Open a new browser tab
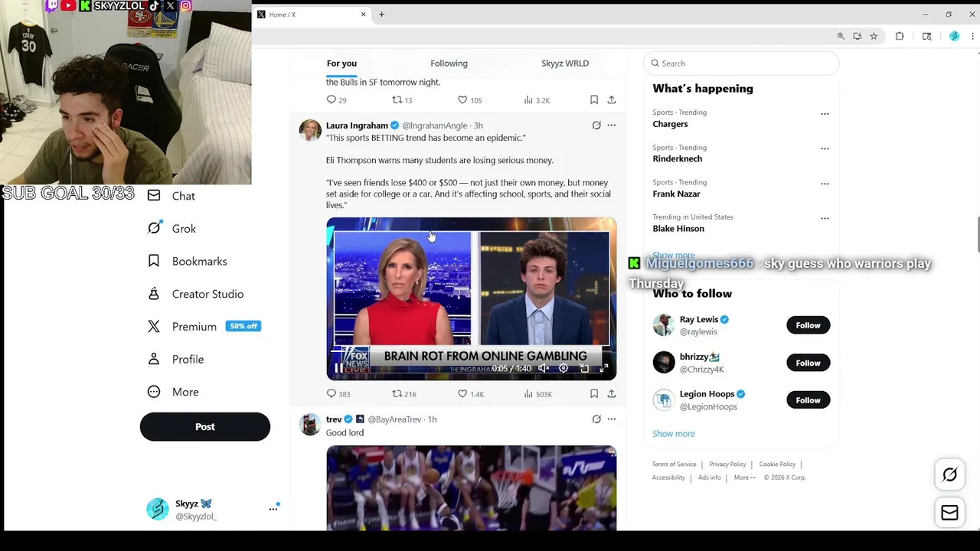Image resolution: width=980 pixels, height=551 pixels. tap(381, 15)
